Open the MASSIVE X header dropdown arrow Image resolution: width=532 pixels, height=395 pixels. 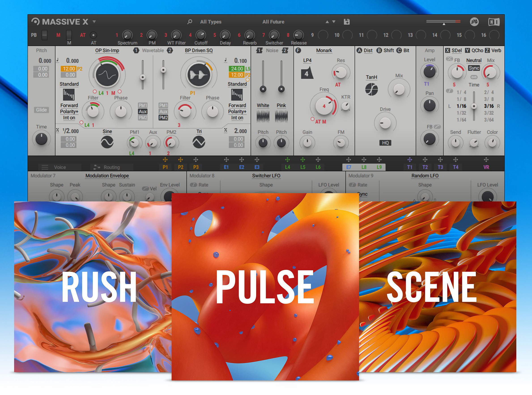click(x=94, y=21)
